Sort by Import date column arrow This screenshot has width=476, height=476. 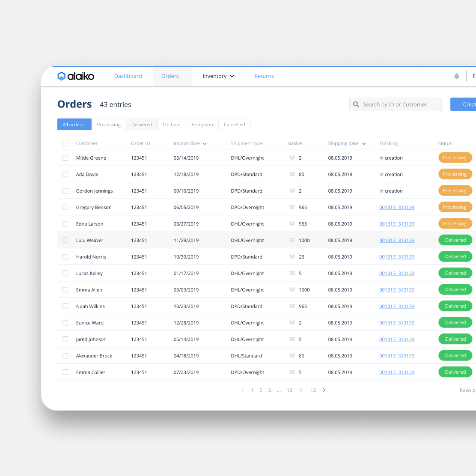pos(205,144)
